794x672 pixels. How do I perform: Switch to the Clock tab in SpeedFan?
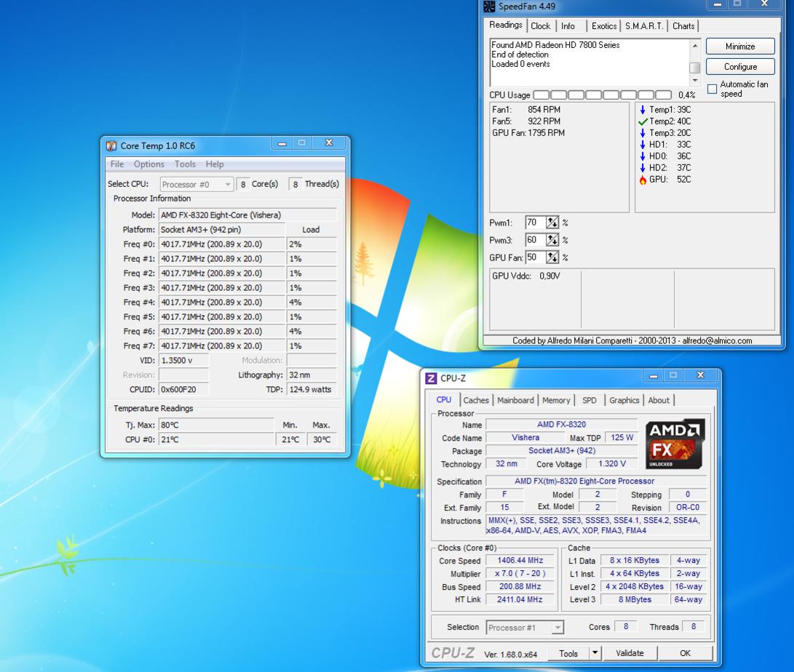point(540,25)
